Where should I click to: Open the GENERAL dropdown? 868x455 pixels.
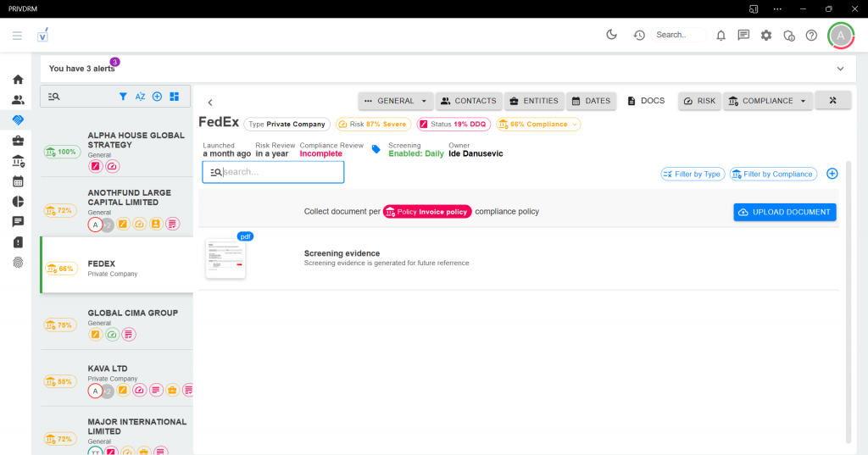coord(395,101)
